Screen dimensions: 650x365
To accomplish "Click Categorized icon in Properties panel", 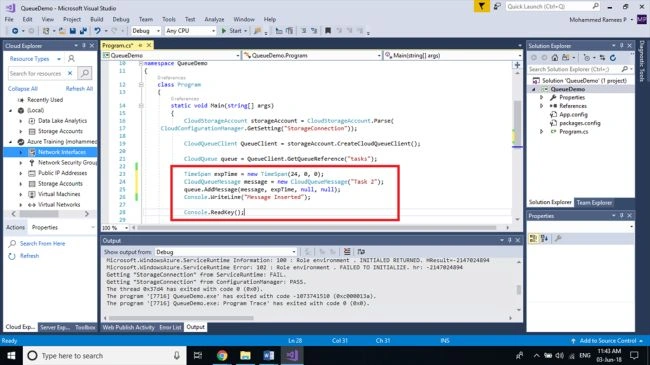I will pos(534,238).
